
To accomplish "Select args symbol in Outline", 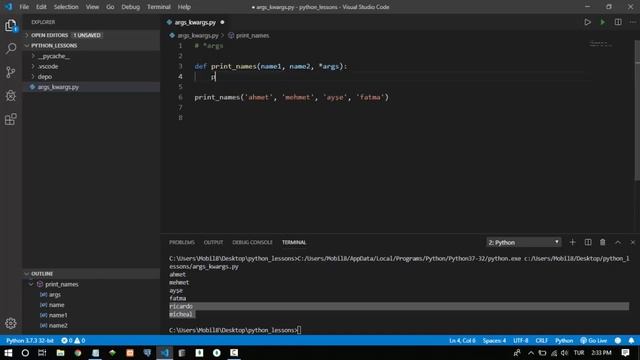I will 55,294.
